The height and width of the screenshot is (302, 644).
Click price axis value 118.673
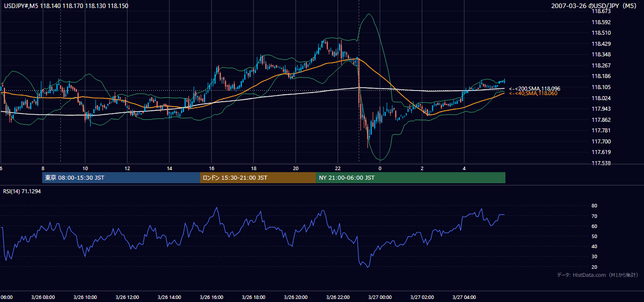(x=601, y=11)
